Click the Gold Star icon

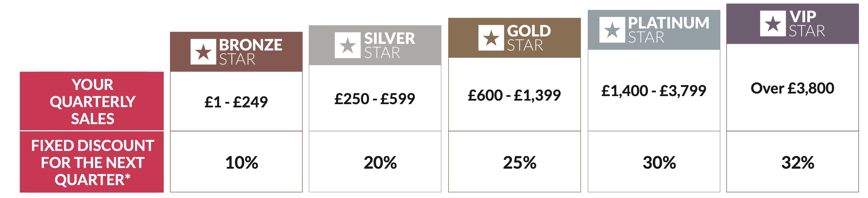491,38
